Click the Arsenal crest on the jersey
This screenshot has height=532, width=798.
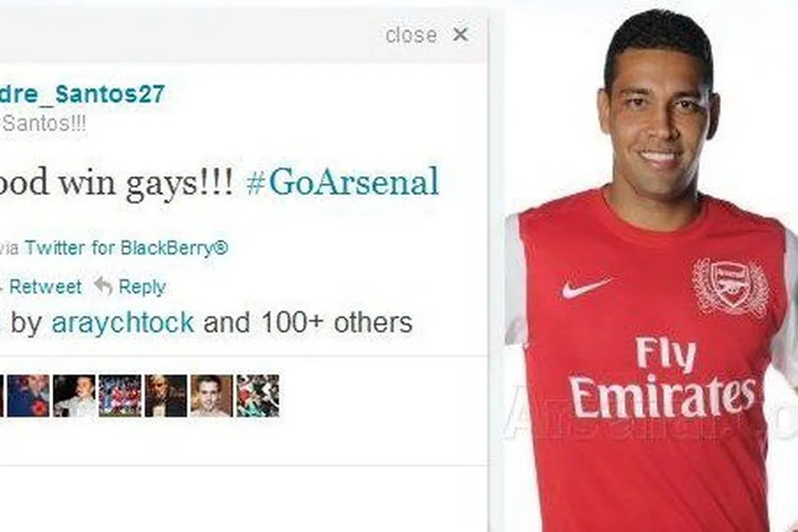pyautogui.click(x=730, y=287)
